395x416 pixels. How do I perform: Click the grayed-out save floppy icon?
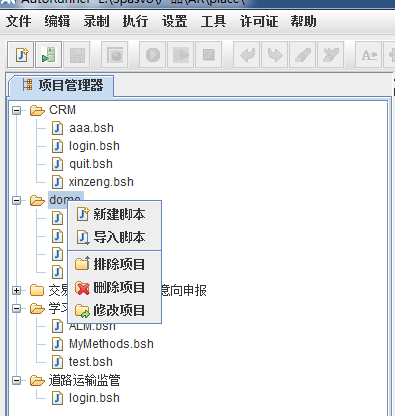77,55
